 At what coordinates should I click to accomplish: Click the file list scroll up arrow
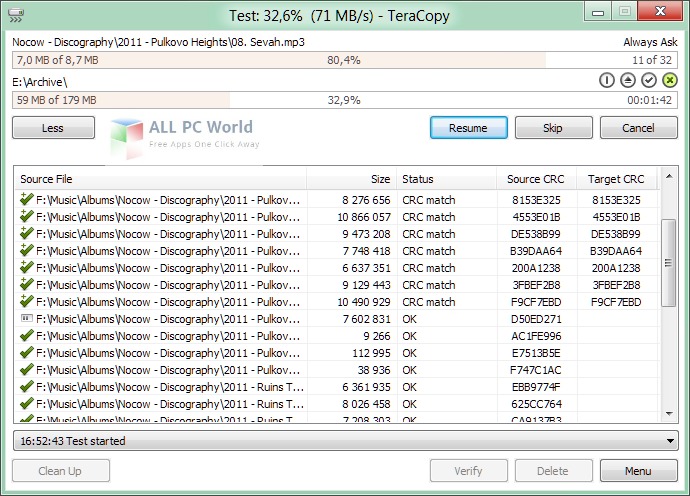pyautogui.click(x=669, y=176)
